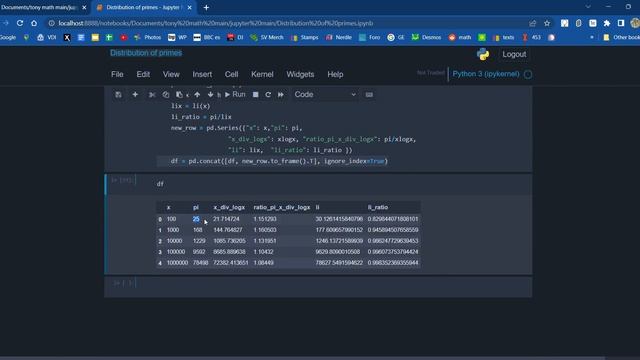Cut selected cells with scissors icon
The width and height of the screenshot is (640, 360).
point(152,95)
